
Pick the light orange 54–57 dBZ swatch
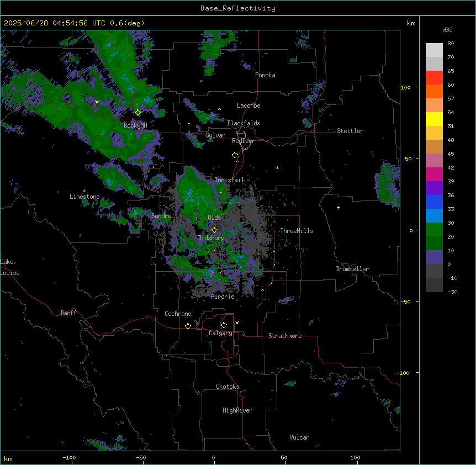(434, 105)
